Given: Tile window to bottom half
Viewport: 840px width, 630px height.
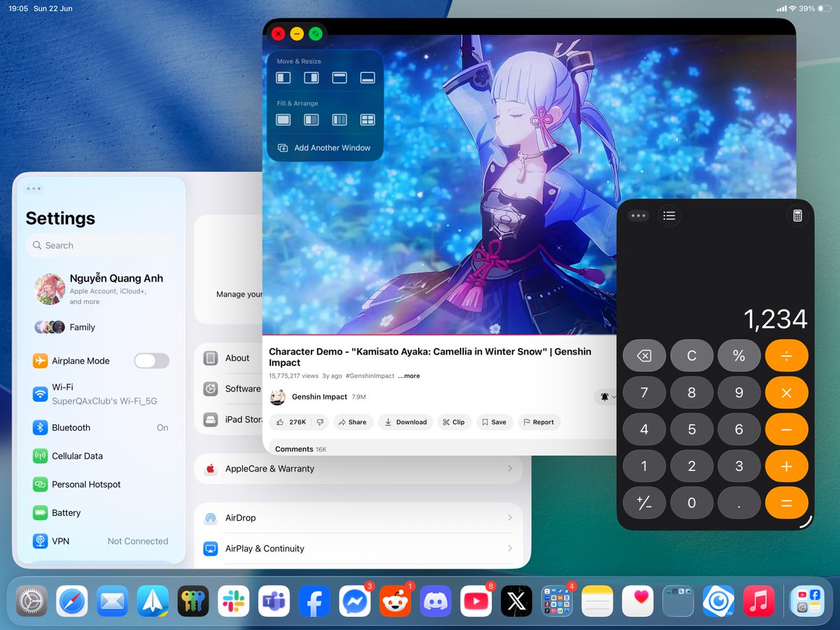Looking at the screenshot, I should point(367,78).
